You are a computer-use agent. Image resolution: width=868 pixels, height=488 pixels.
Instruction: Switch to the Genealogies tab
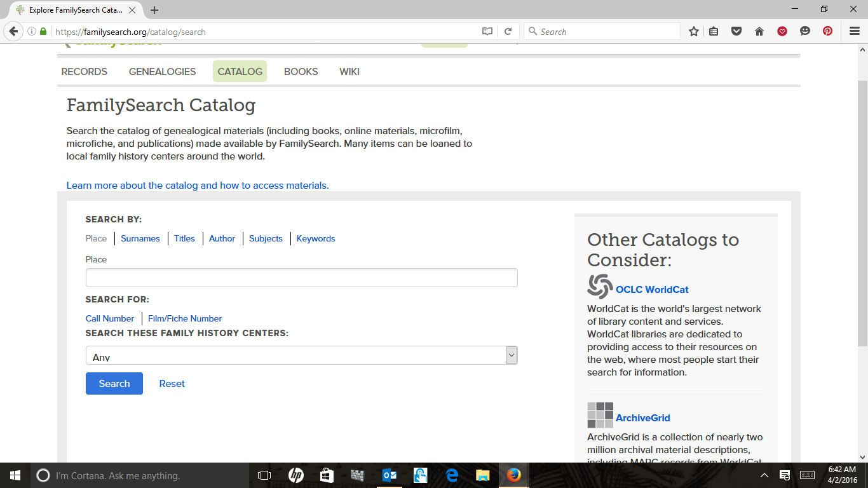tap(163, 72)
